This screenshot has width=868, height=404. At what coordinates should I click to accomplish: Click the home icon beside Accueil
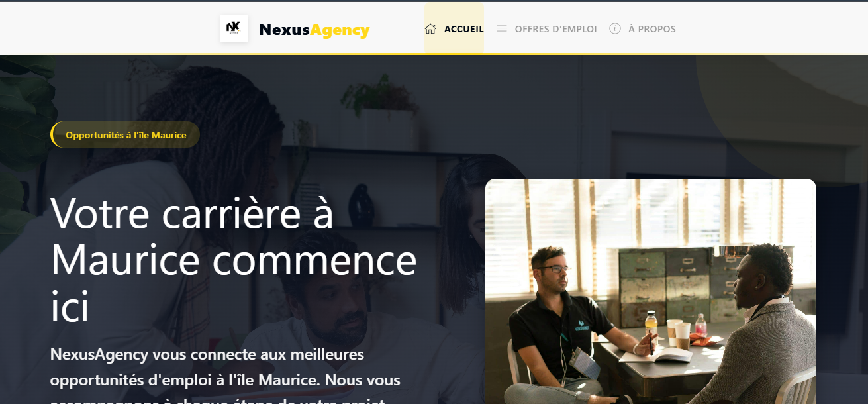(x=430, y=28)
